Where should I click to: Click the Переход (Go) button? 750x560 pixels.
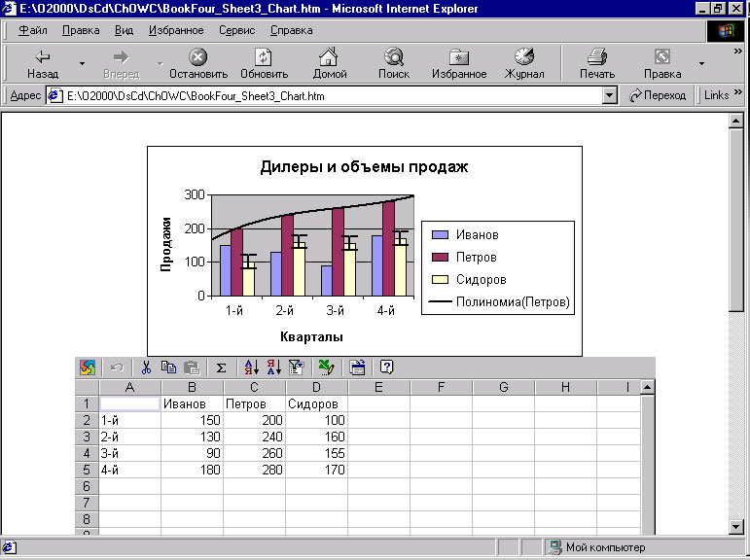coord(658,95)
